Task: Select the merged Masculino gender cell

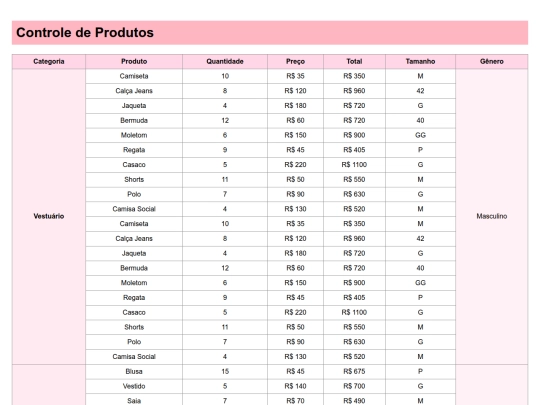Action: (491, 216)
